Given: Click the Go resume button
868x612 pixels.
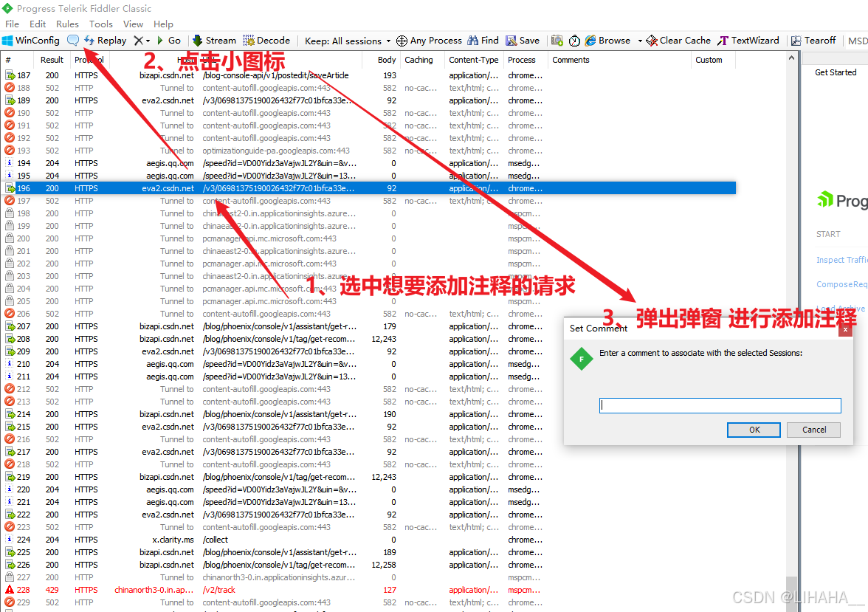Looking at the screenshot, I should (x=169, y=41).
